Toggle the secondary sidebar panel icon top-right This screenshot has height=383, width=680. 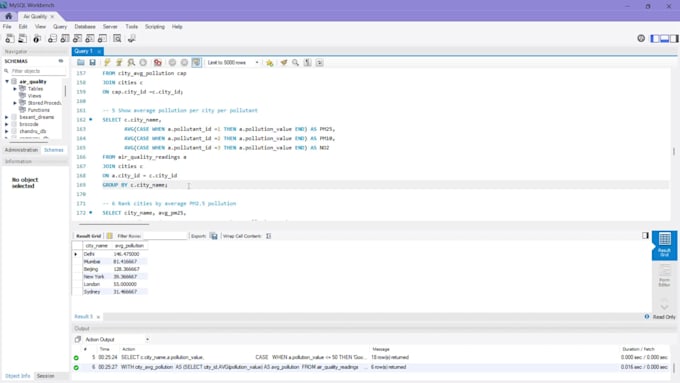[674, 39]
